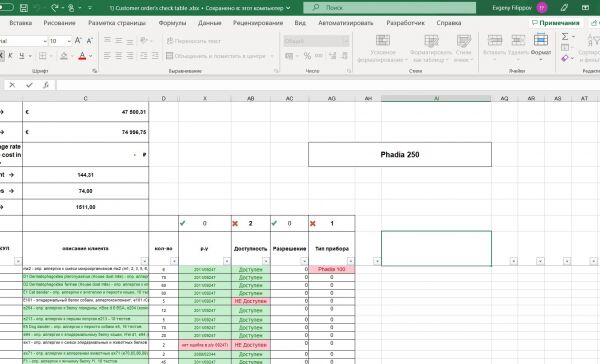Confirm entry with the checkmark in formula bar
Screen dimensions: 600x364
(29, 85)
